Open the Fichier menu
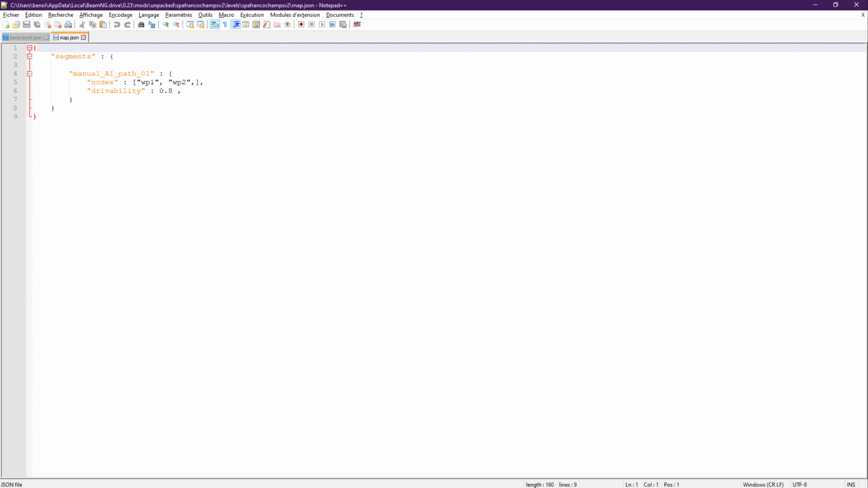 [x=11, y=15]
